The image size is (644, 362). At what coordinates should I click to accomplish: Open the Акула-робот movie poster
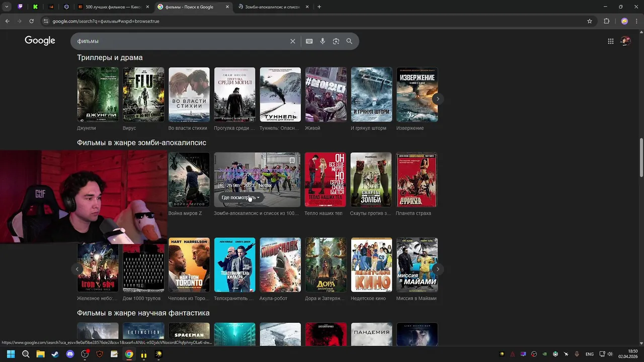point(280,265)
